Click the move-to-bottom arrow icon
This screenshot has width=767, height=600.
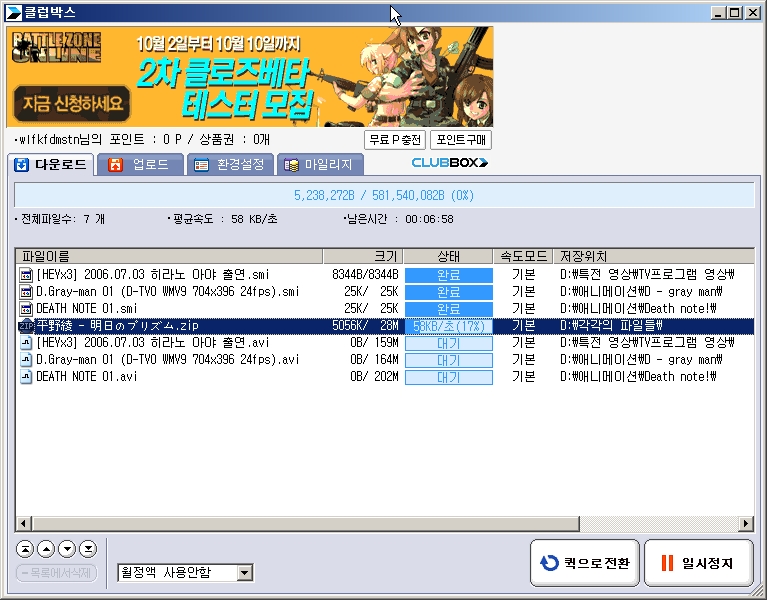pos(88,548)
